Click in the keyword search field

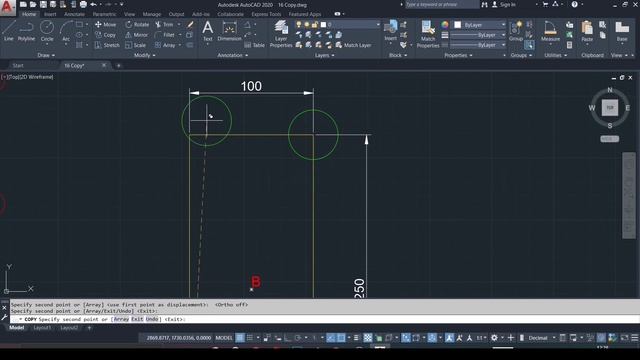(442, 4)
